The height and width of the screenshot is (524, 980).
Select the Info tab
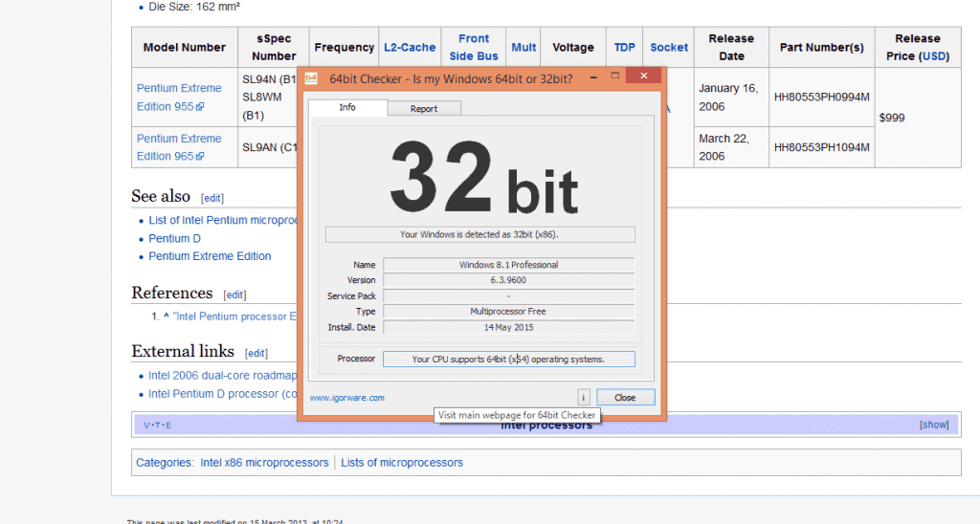347,107
